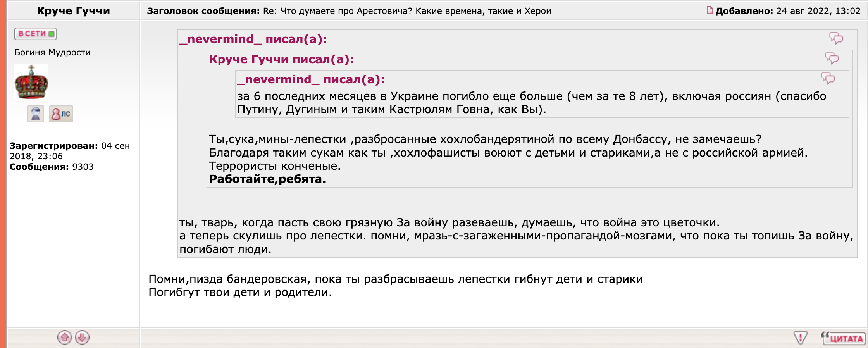The image size is (868, 348).
Task: Click the post subject about Арестовича
Action: [407, 11]
